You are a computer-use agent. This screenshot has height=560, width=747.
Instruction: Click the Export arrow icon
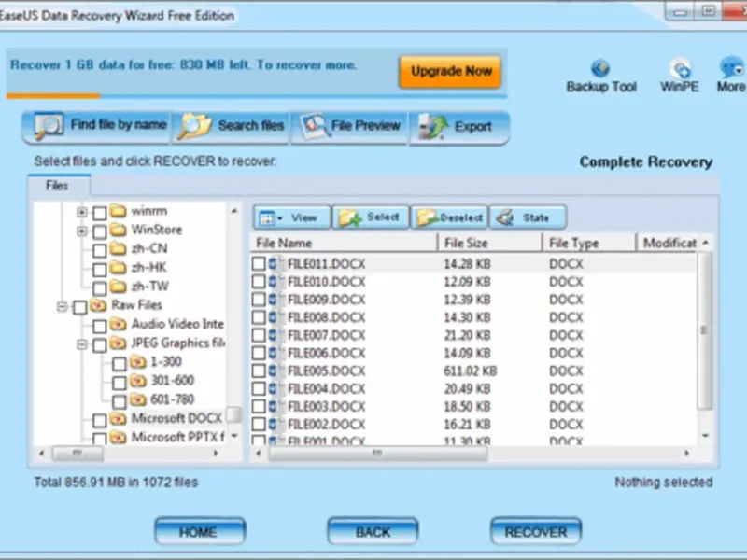(432, 127)
